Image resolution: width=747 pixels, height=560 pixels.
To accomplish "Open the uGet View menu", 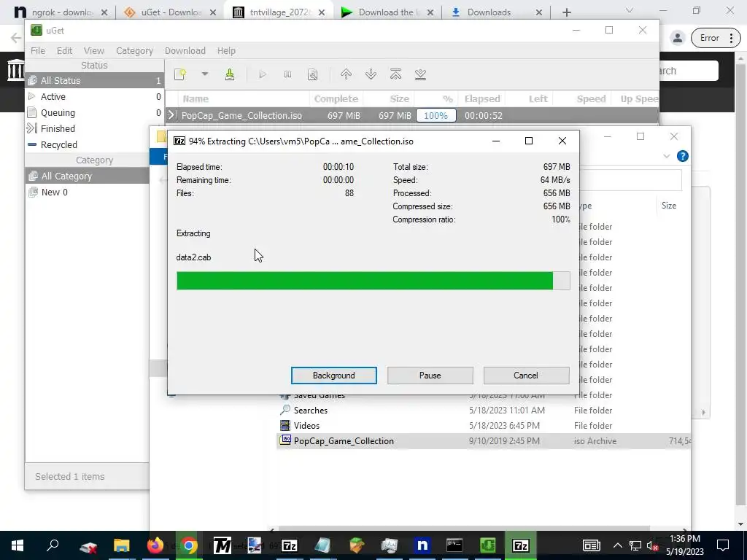I will click(94, 50).
